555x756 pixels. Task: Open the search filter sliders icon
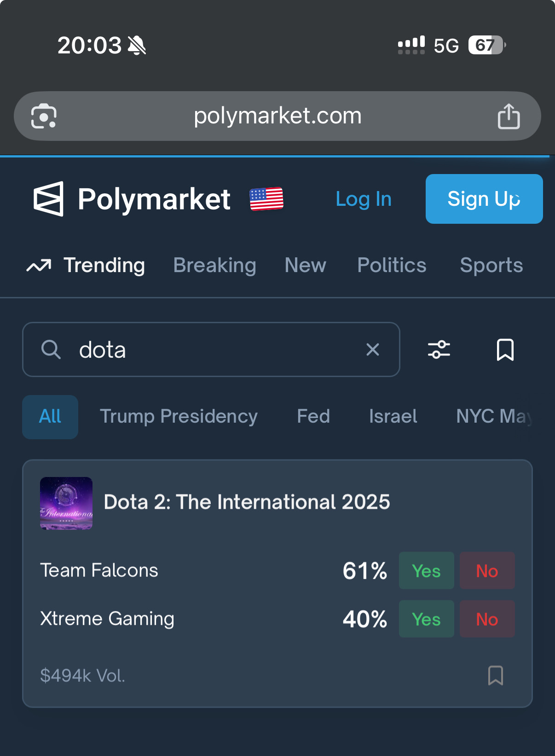pyautogui.click(x=439, y=349)
